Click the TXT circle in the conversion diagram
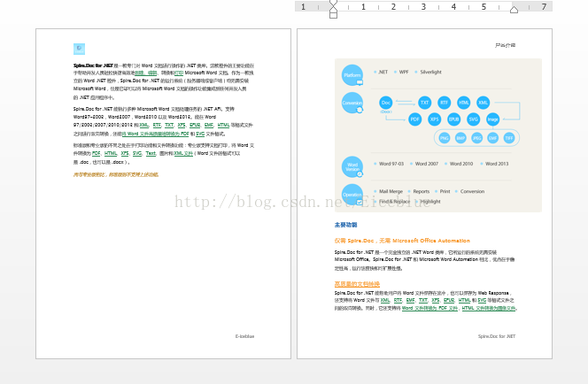Viewport: 588px width, 384px height. 424,103
